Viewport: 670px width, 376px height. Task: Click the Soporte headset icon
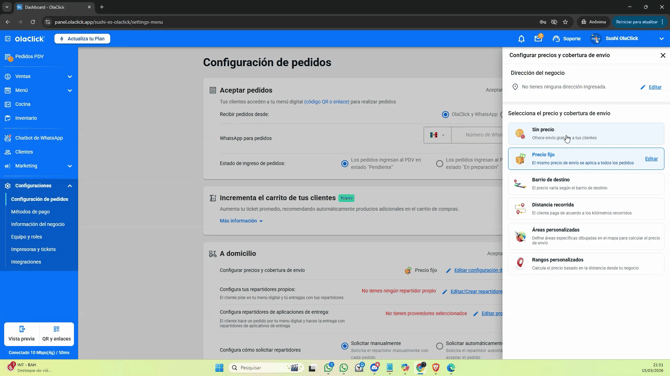(x=556, y=39)
